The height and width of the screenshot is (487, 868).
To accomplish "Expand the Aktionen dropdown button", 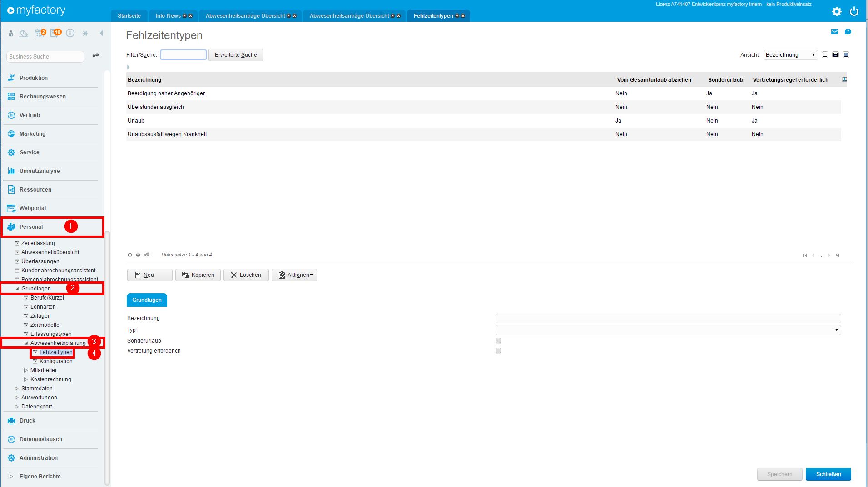I will [x=294, y=275].
